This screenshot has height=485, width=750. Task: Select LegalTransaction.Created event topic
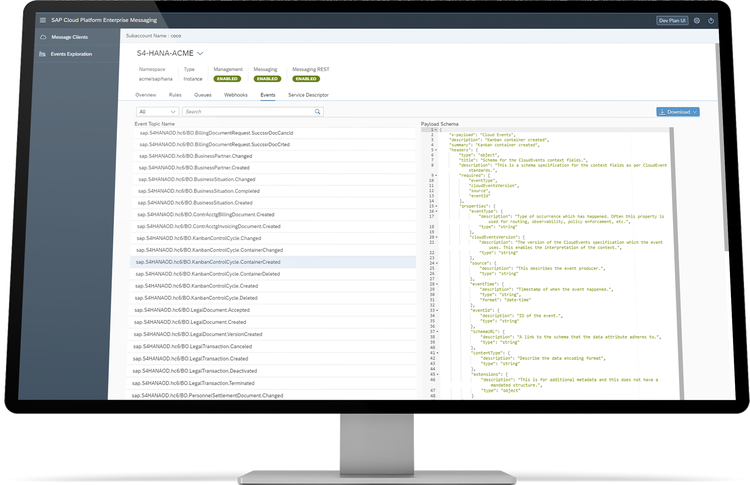click(x=271, y=359)
